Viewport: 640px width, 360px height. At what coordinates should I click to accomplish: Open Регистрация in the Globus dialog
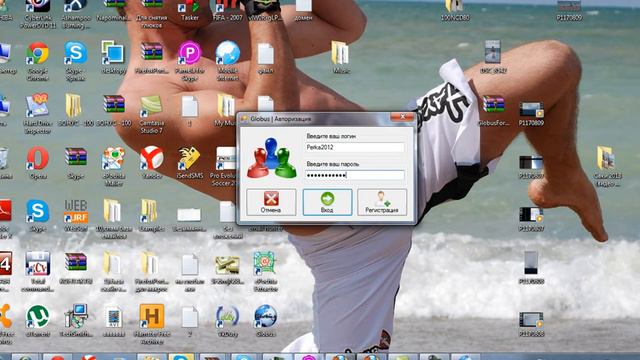pos(382,202)
